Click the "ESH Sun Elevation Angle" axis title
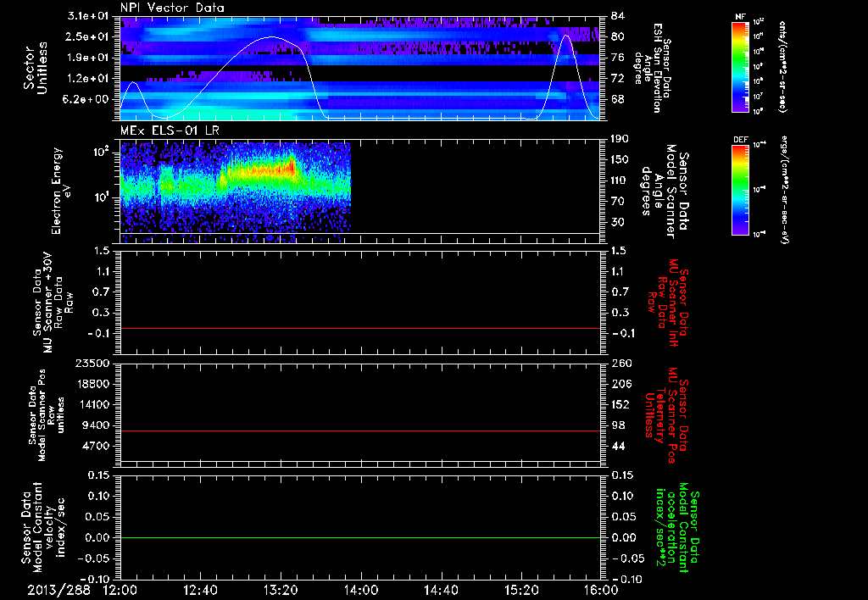868x600 pixels. [x=652, y=68]
